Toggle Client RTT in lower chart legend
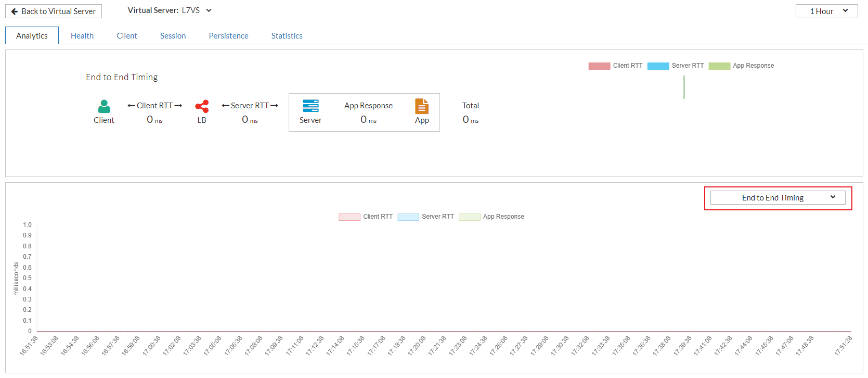This screenshot has height=378, width=868. (366, 217)
